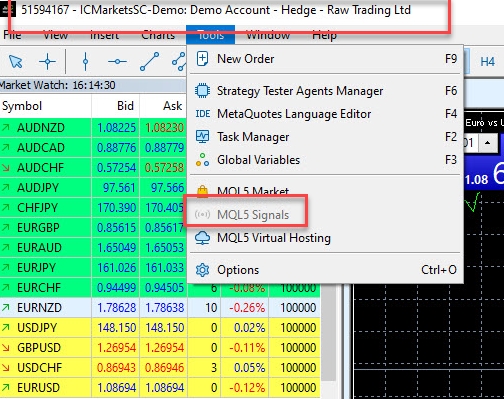Select the arrow cursor tool

click(16, 62)
